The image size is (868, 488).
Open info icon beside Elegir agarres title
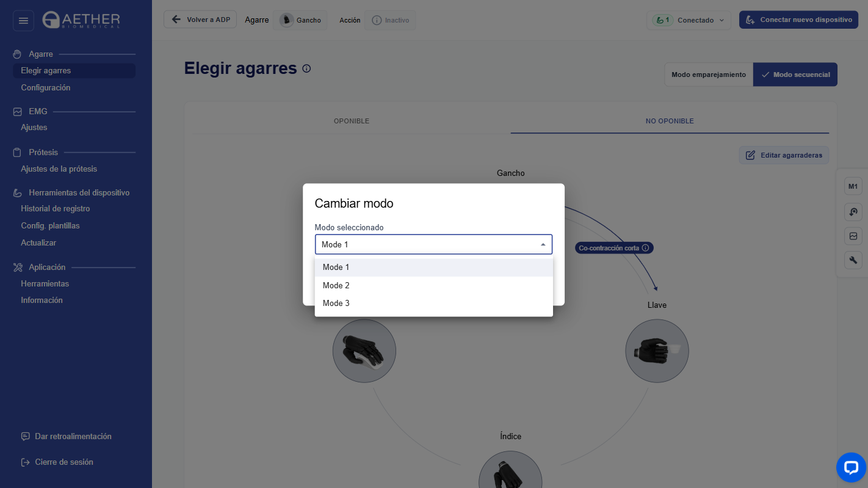pyautogui.click(x=306, y=68)
